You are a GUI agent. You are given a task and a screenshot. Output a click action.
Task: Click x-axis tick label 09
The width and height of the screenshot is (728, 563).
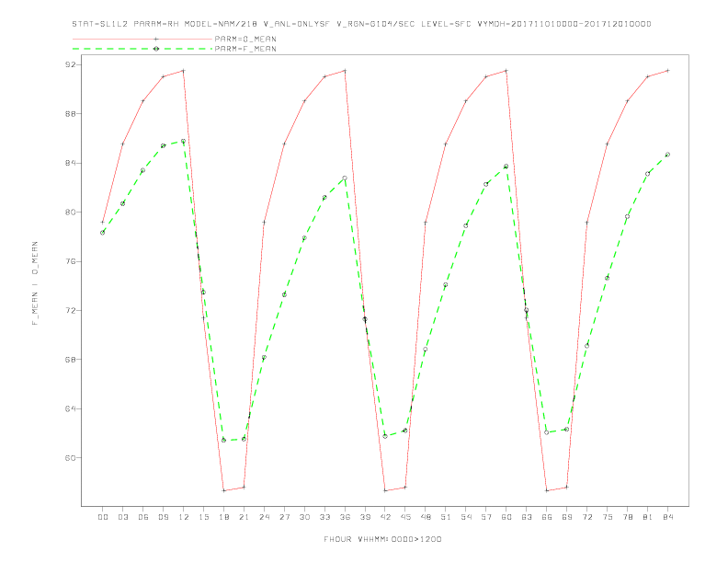point(164,517)
